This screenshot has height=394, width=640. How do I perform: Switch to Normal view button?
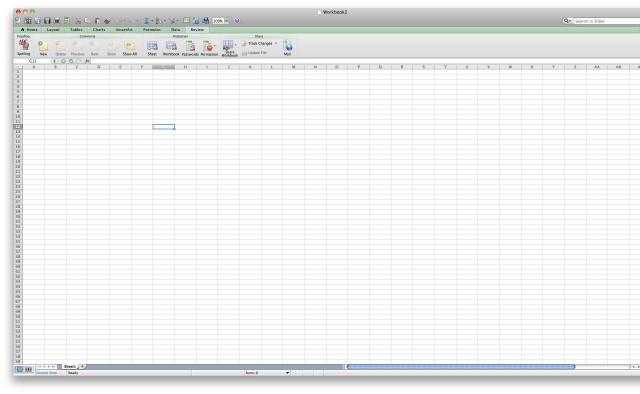(x=20, y=370)
